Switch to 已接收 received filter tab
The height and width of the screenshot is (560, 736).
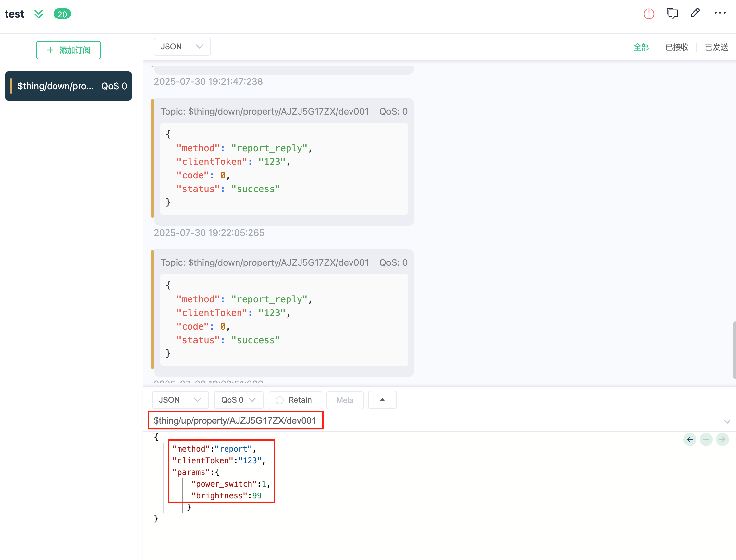tap(677, 47)
